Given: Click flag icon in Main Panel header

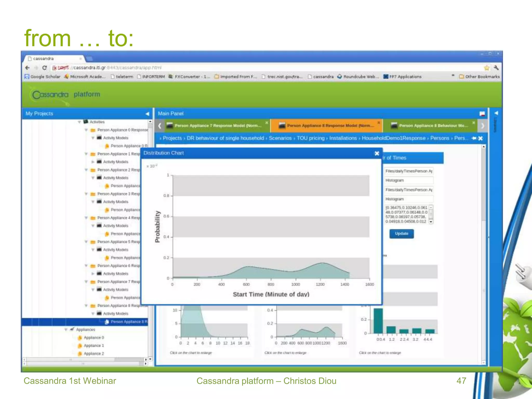Looking at the screenshot, I should click(x=482, y=114).
